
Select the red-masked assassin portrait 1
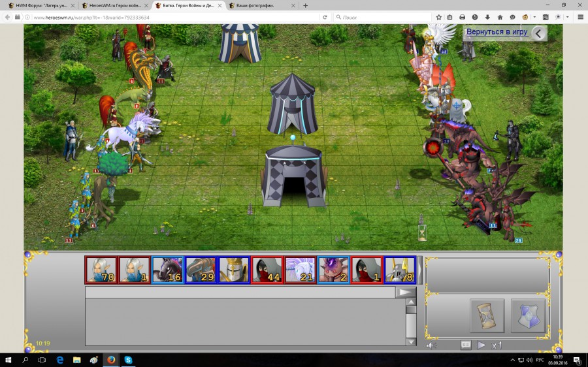[367, 270]
